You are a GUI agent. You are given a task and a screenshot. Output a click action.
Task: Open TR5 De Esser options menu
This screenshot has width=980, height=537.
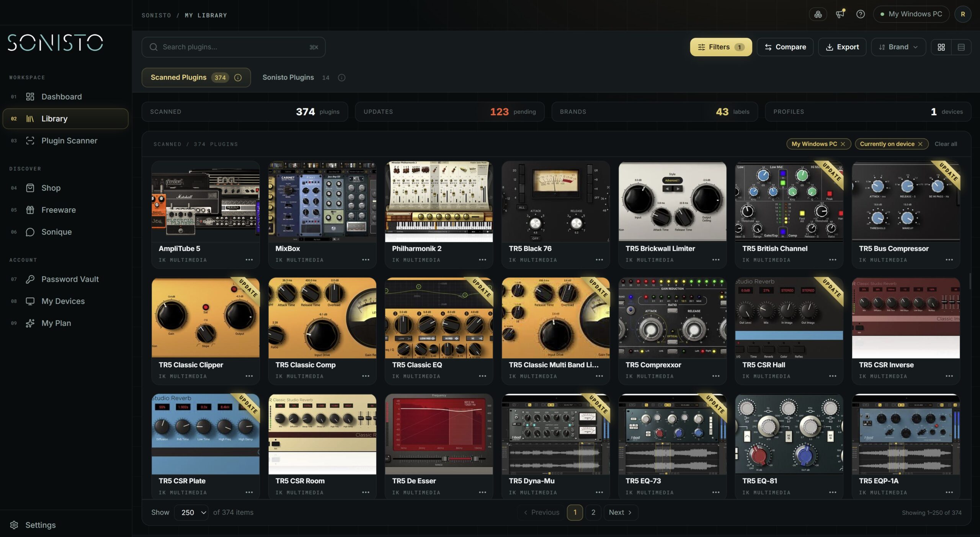point(482,493)
